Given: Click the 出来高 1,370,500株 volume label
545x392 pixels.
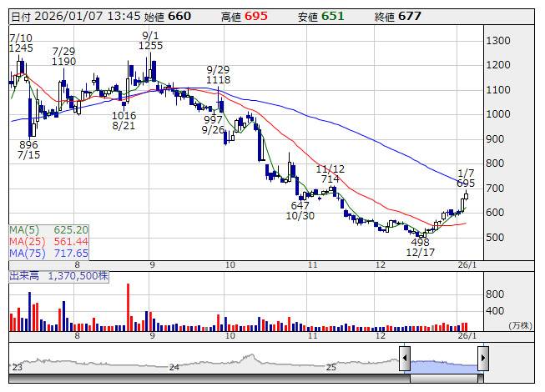Looking at the screenshot, I should point(58,276).
